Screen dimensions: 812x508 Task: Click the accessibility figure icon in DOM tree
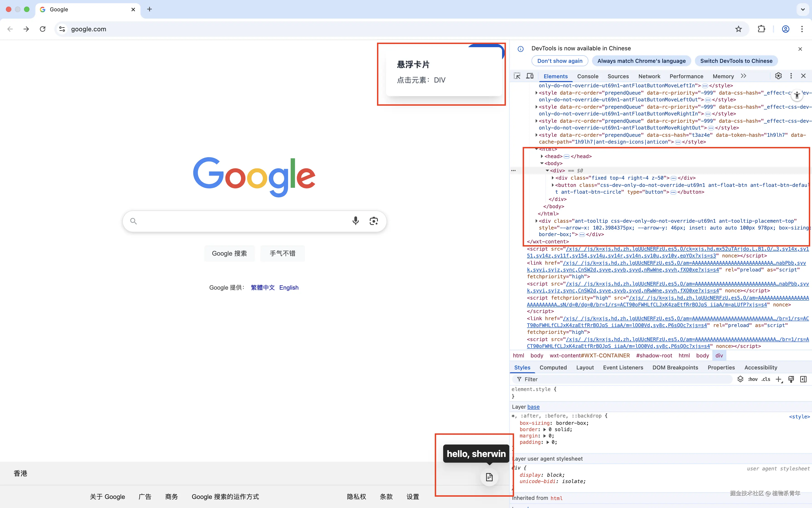click(797, 95)
